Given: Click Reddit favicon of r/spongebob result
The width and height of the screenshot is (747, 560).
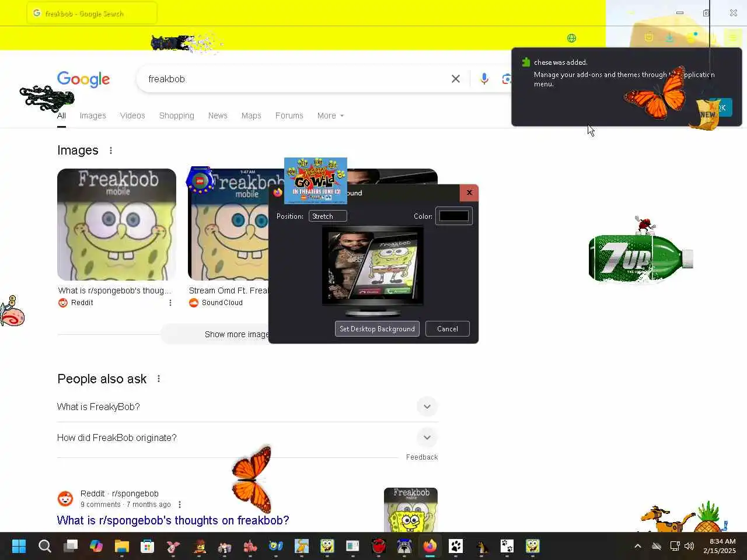Looking at the screenshot, I should point(65,499).
